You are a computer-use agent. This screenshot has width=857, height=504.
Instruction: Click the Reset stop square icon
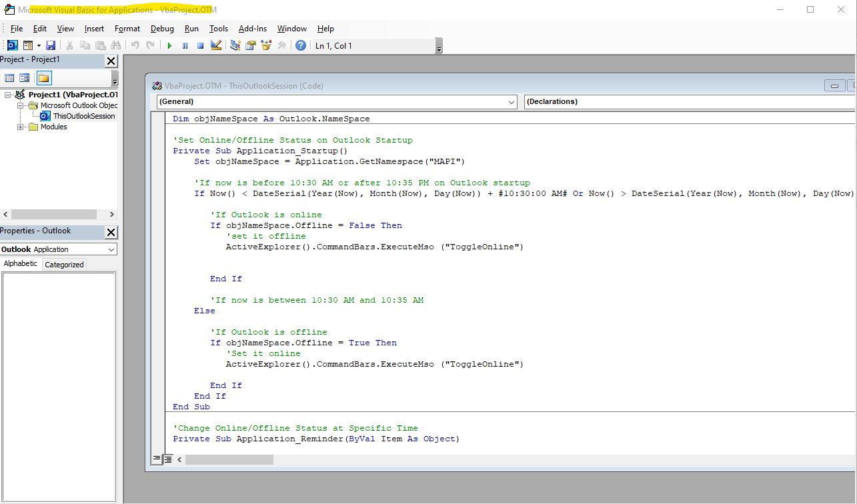coord(200,45)
